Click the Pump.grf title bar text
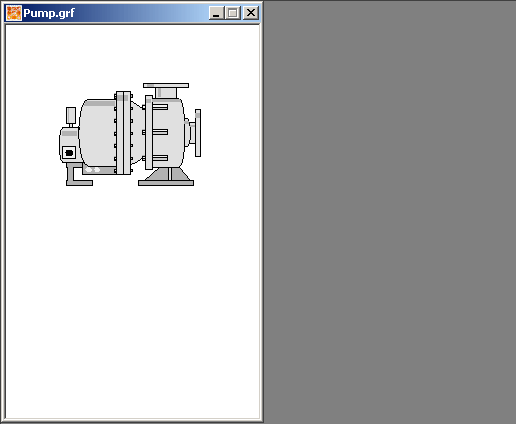 click(x=49, y=13)
